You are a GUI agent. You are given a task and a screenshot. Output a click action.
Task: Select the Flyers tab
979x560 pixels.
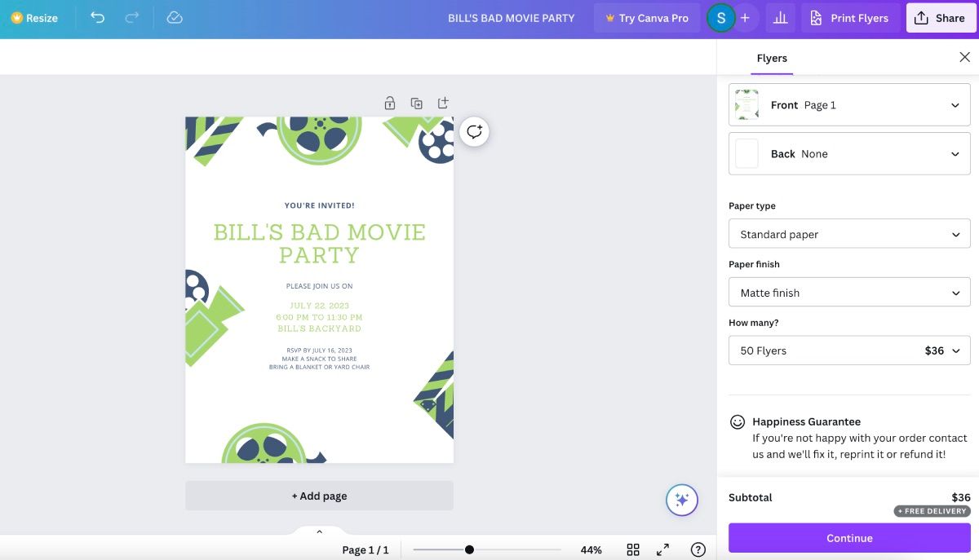772,58
